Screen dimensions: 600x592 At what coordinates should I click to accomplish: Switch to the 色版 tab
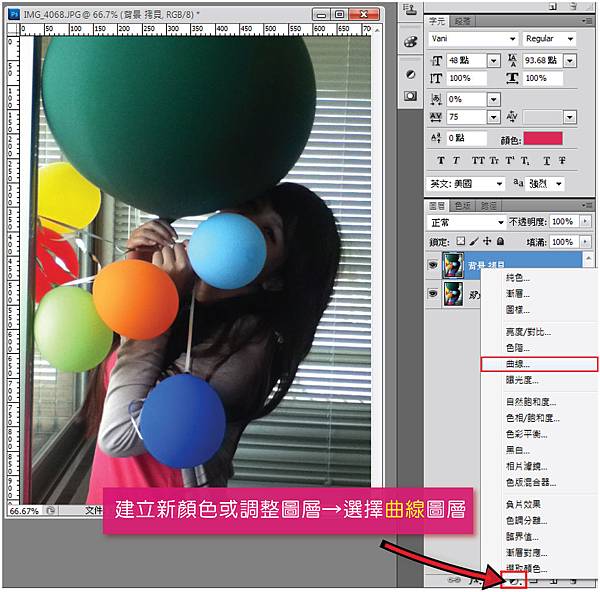coord(462,205)
